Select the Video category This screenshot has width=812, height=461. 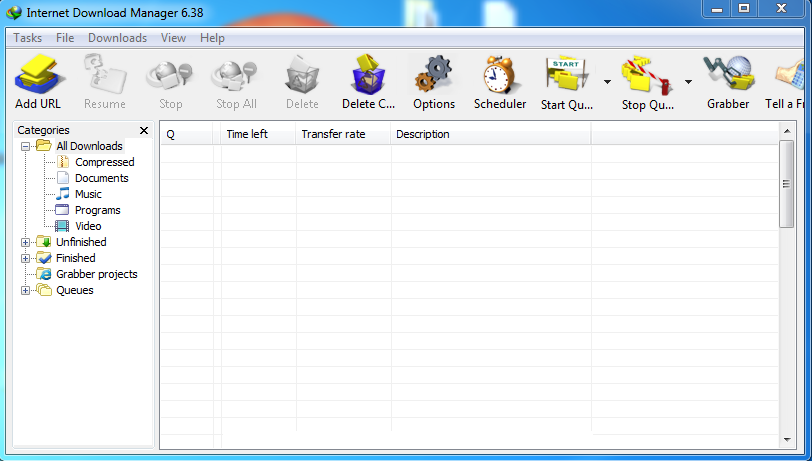88,226
